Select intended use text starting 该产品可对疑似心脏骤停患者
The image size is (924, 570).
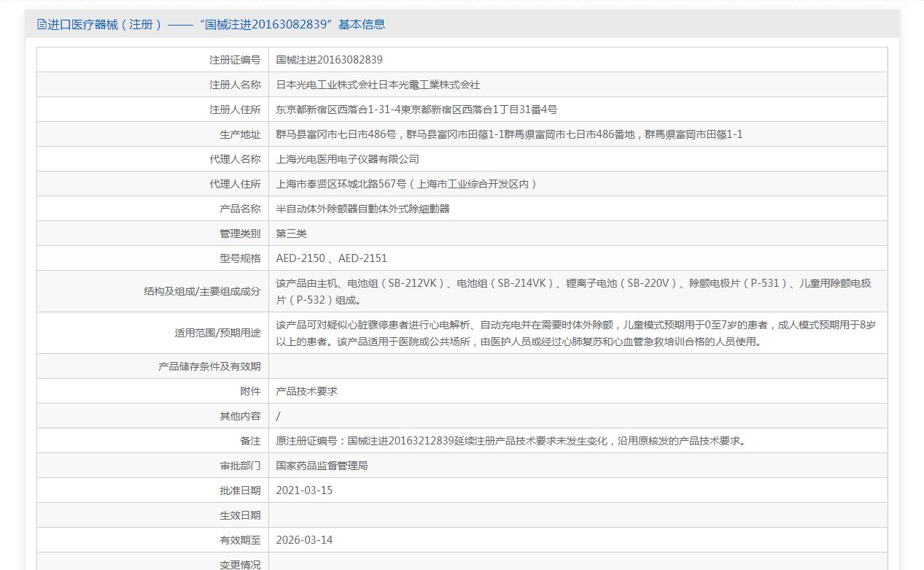pyautogui.click(x=576, y=333)
